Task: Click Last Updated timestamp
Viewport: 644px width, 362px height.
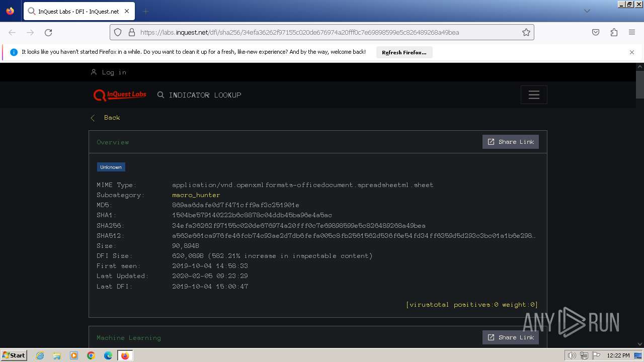Action: click(210, 276)
